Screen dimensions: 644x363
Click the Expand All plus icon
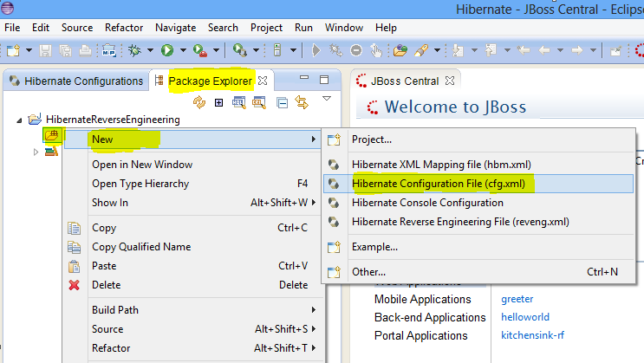point(219,102)
